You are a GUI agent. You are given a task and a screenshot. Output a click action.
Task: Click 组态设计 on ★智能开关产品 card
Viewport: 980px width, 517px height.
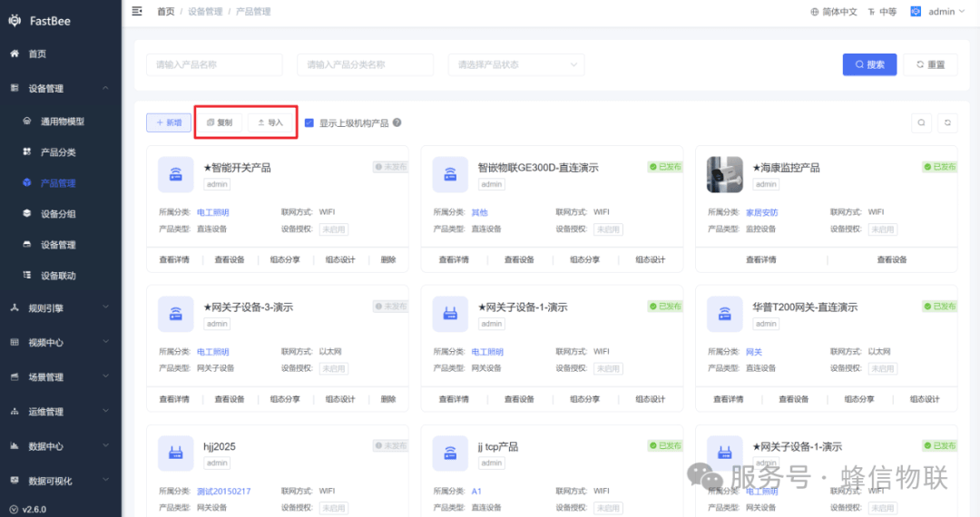340,259
